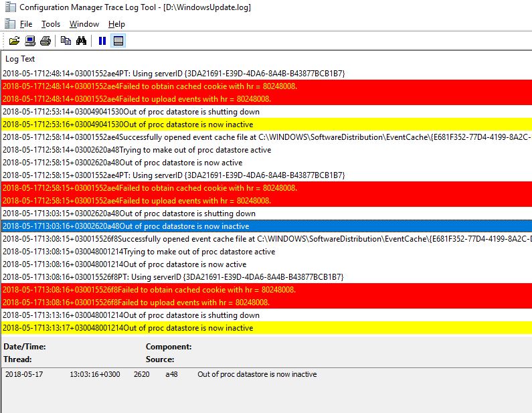This screenshot has width=532, height=413.
Task: Click the Component label in details pane
Action: pos(169,347)
